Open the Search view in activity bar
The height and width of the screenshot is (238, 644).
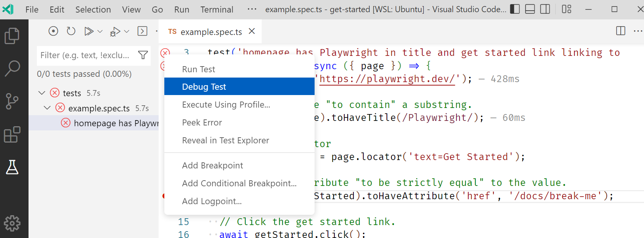[12, 68]
